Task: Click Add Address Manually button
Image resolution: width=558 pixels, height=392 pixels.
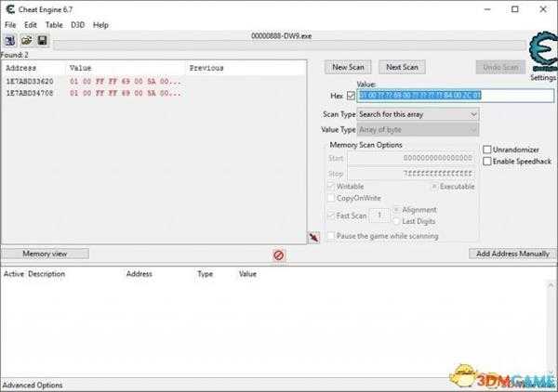Action: click(511, 254)
